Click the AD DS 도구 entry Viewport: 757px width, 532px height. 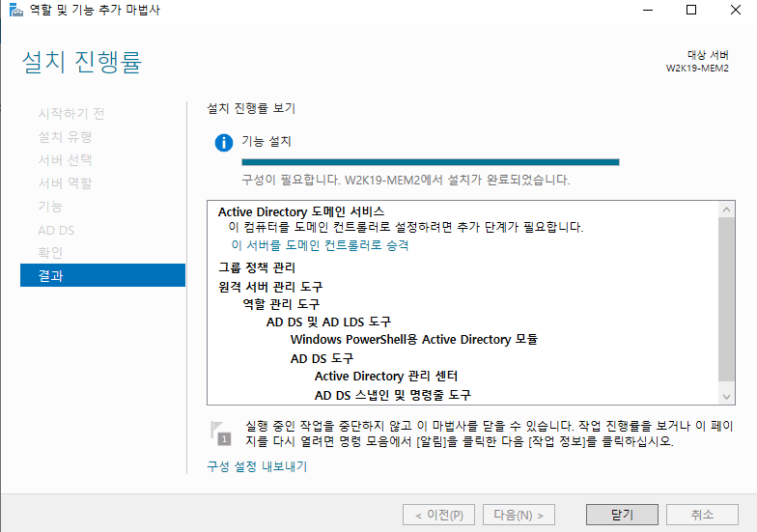[322, 359]
